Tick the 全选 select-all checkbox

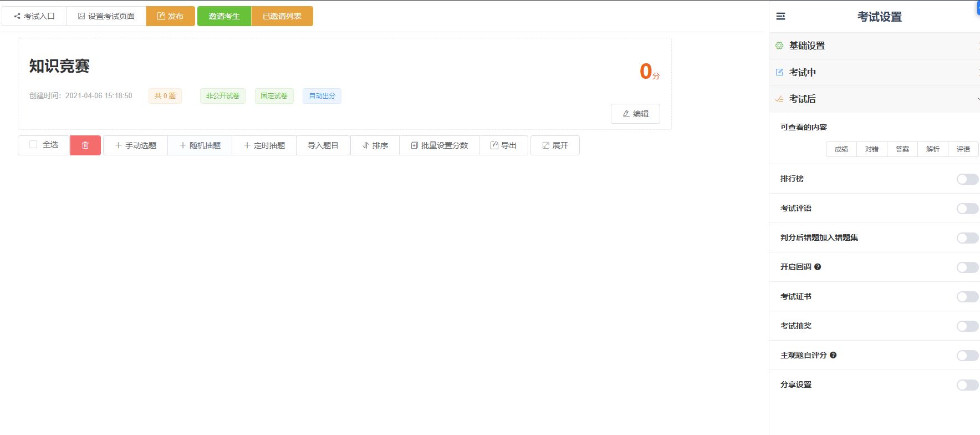(33, 144)
